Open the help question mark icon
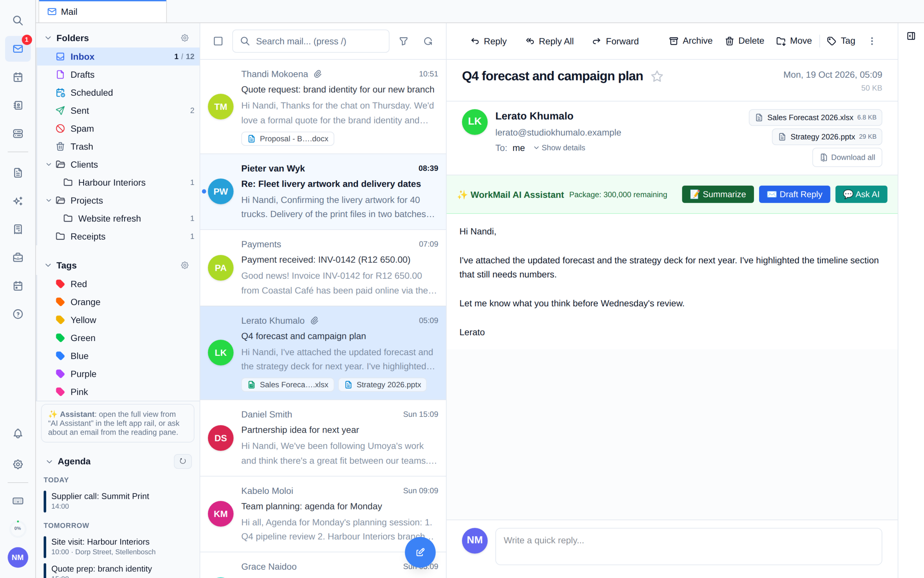Viewport: 924px width, 578px height. pos(18,314)
